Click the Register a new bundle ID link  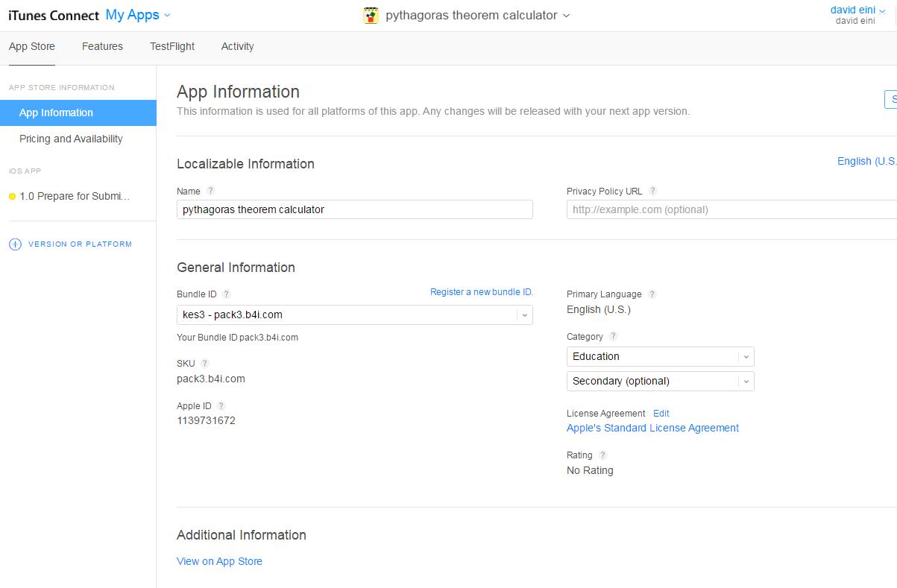pos(482,292)
